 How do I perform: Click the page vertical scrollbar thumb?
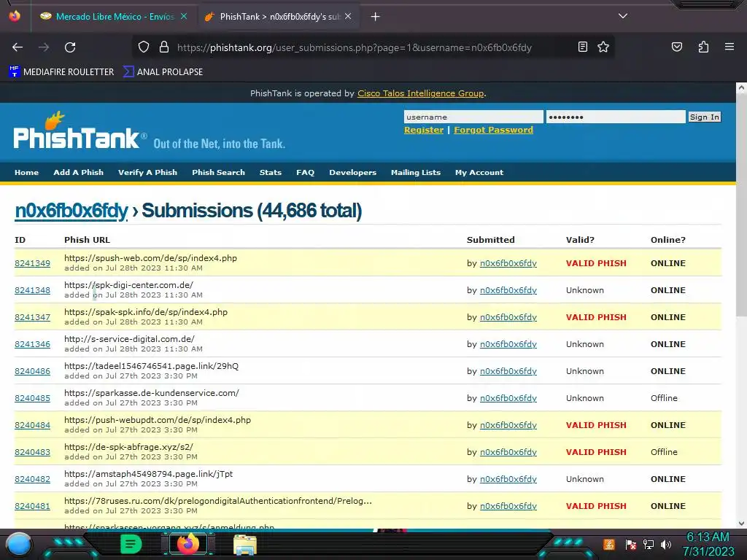(x=741, y=205)
